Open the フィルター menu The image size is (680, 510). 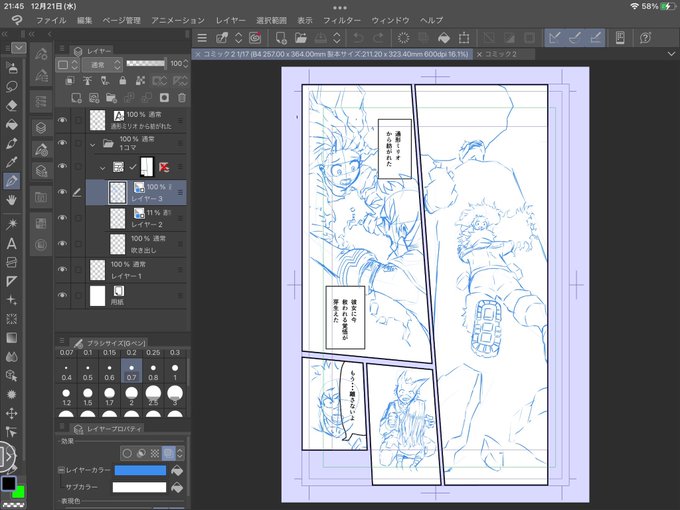342,20
